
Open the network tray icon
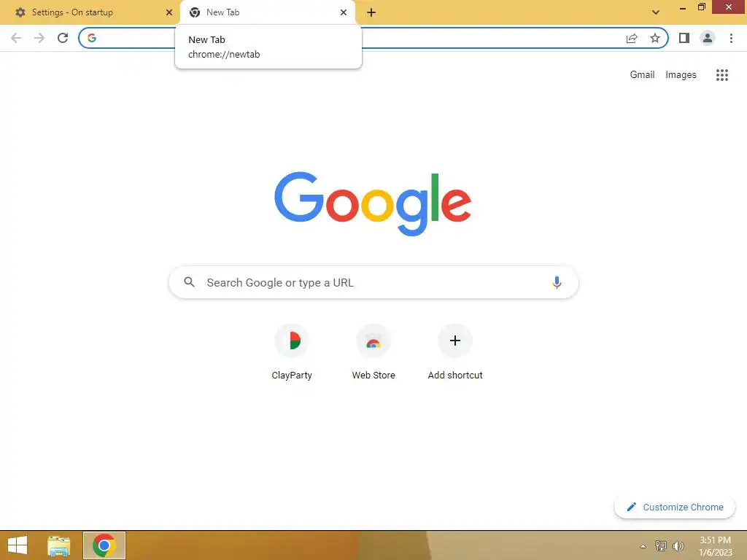click(x=660, y=545)
